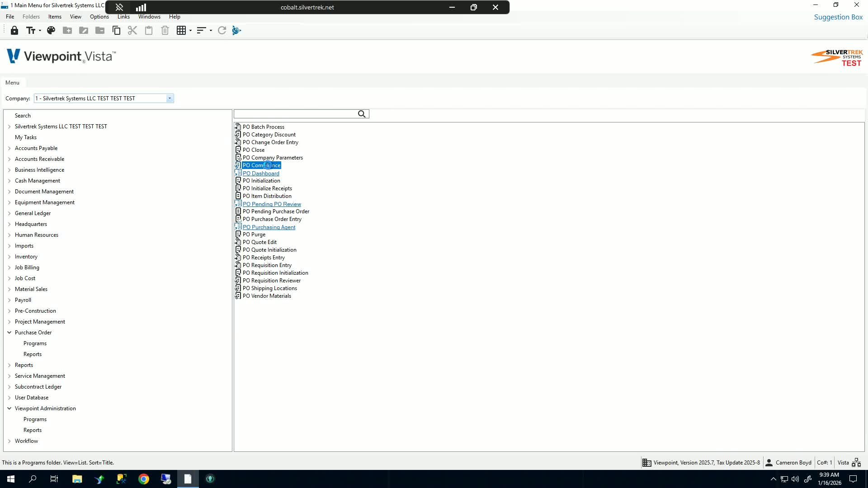This screenshot has height=488, width=868.
Task: Click network icon in status bar
Action: tap(856, 462)
